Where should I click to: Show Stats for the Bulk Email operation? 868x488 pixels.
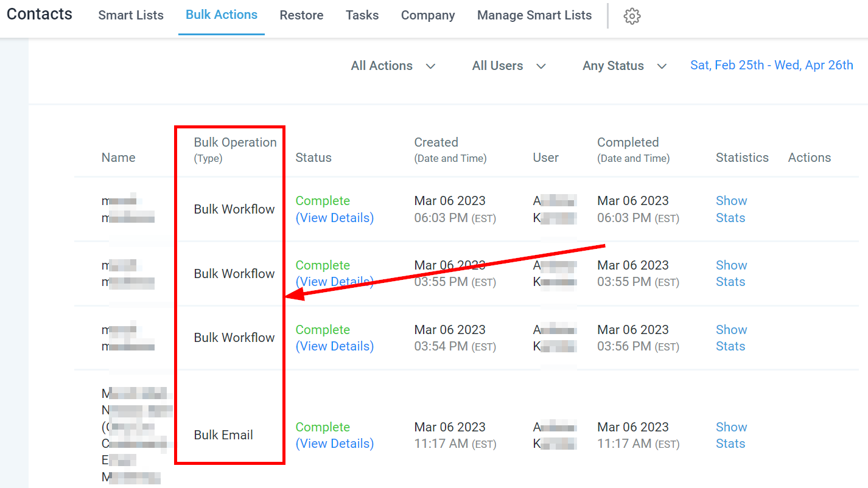(x=731, y=435)
